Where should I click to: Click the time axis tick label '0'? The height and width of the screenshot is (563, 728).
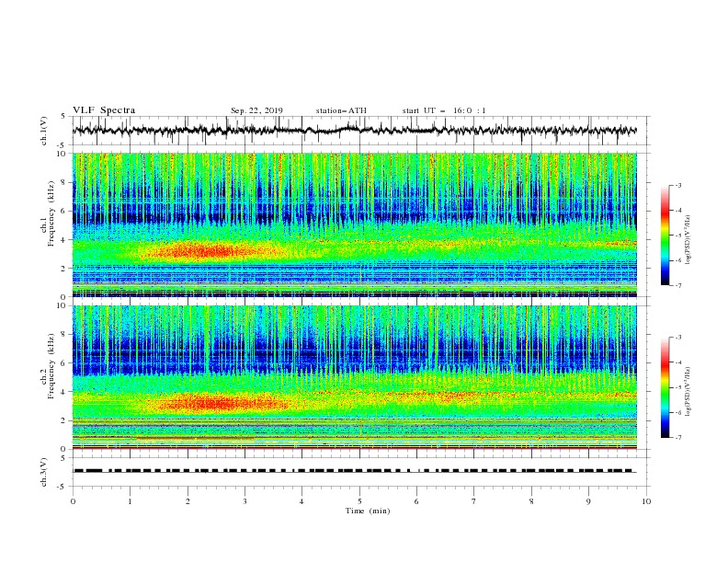pyautogui.click(x=73, y=501)
